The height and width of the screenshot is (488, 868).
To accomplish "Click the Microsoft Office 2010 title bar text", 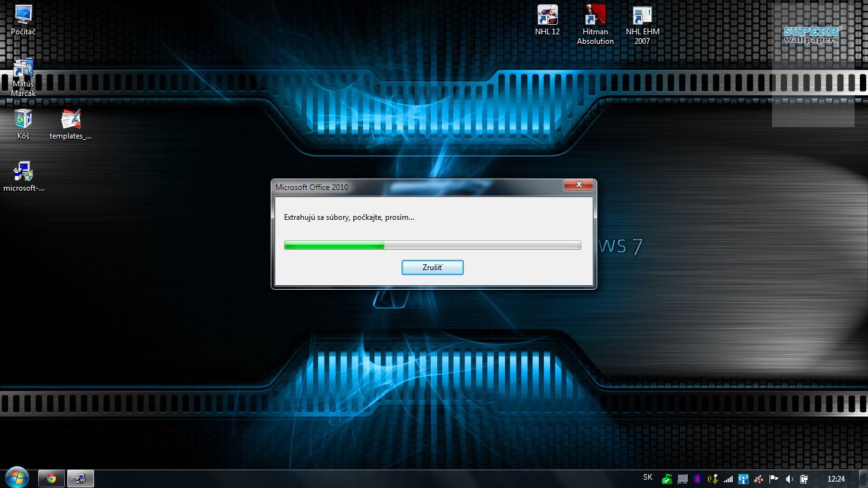I will (x=312, y=187).
